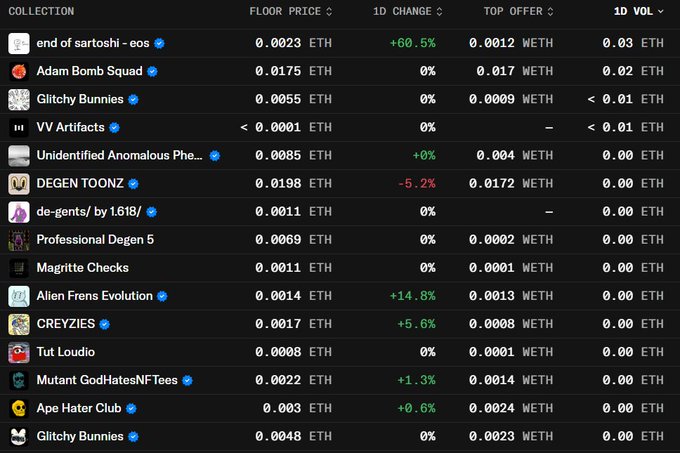Click the Ape Hater Club skull icon
680x453 pixels.
[19, 408]
